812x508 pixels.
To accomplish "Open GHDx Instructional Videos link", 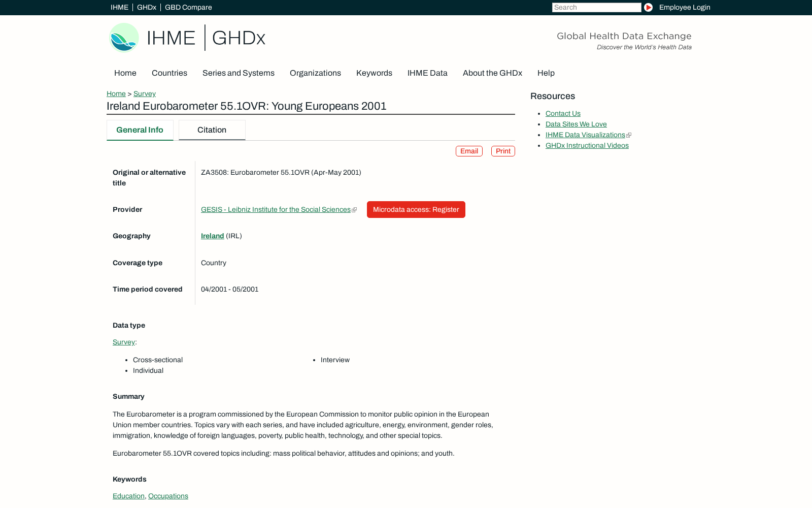I will coord(587,146).
